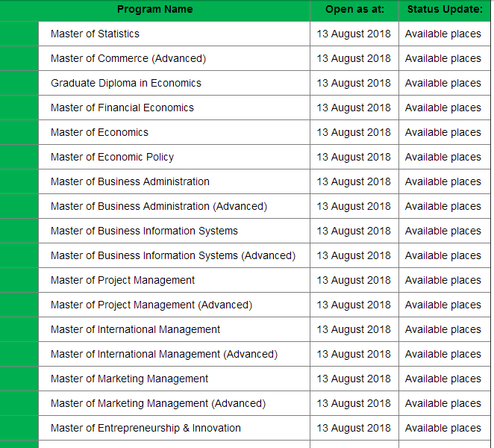Open Master of Entrepreneurship & Innovation entry
Screen dimensions: 494x448
pos(146,428)
